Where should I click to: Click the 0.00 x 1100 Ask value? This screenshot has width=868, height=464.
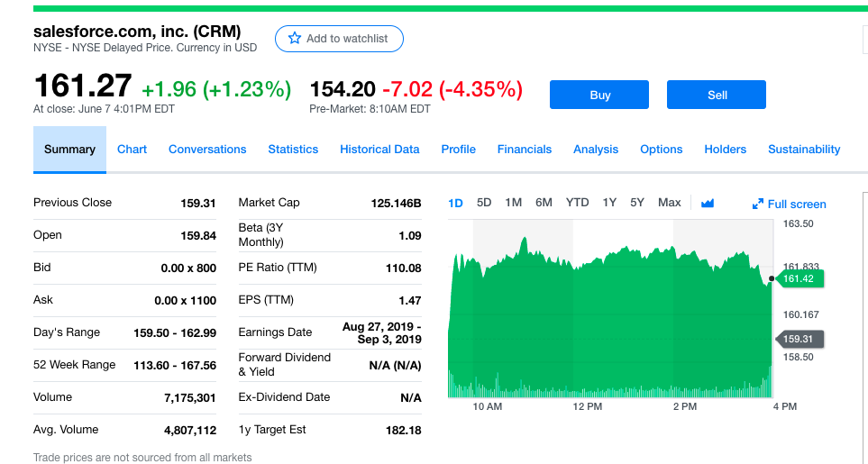coord(186,301)
